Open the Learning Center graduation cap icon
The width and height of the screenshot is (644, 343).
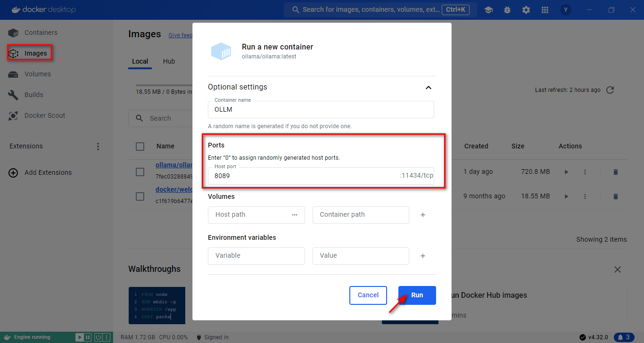(488, 10)
